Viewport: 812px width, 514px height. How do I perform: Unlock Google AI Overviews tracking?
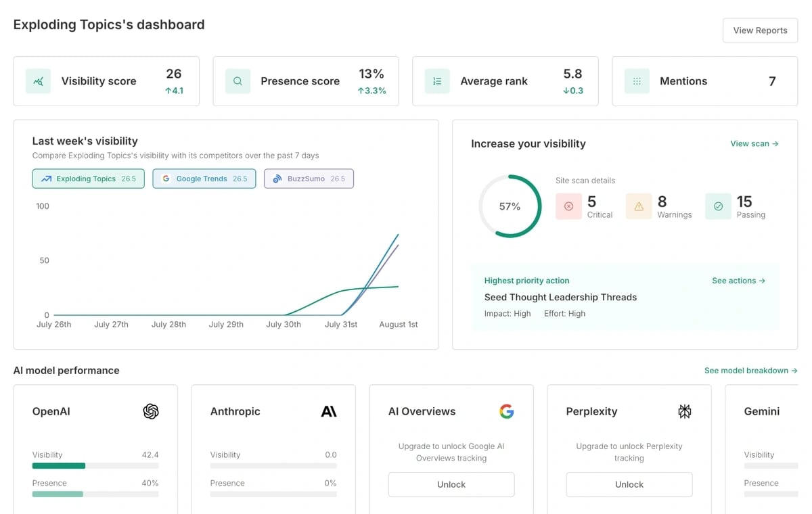(x=451, y=484)
